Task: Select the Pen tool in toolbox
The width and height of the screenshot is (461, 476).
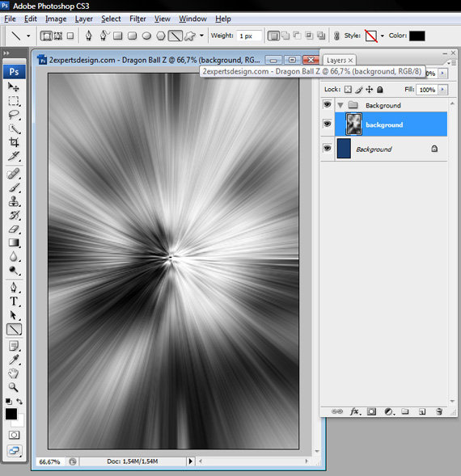Action: pyautogui.click(x=14, y=287)
